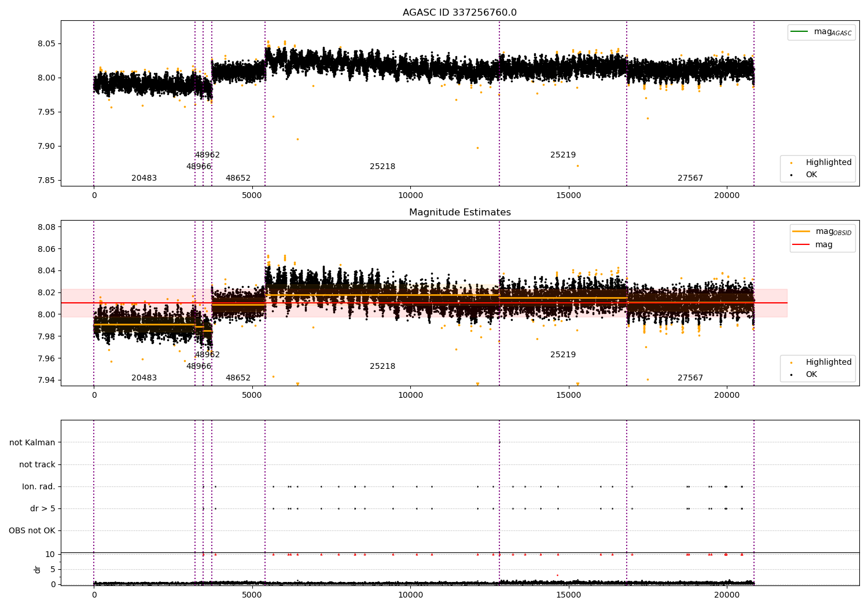Click 'OK' in the Magnitude Estimates legend
868x608 pixels.
click(811, 374)
